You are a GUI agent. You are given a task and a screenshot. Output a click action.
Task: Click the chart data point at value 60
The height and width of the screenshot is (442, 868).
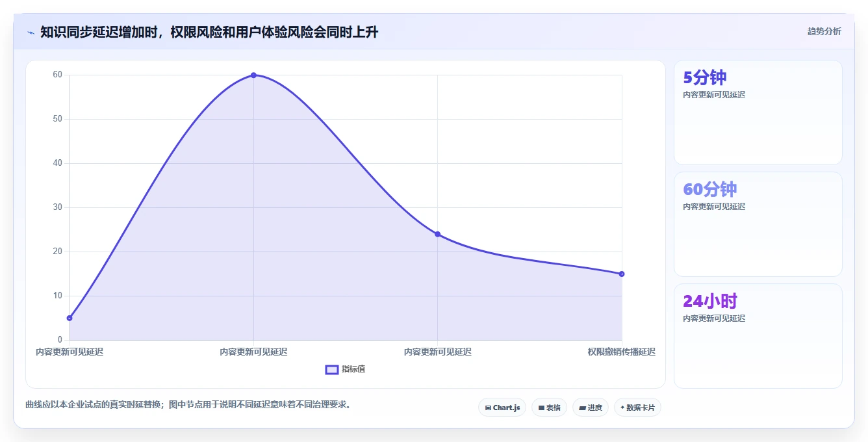click(x=253, y=75)
